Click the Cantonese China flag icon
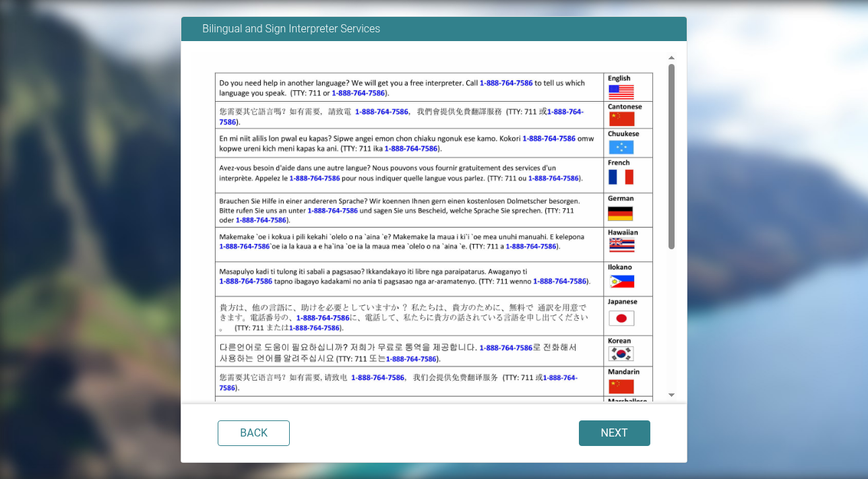This screenshot has width=868, height=479. [621, 119]
